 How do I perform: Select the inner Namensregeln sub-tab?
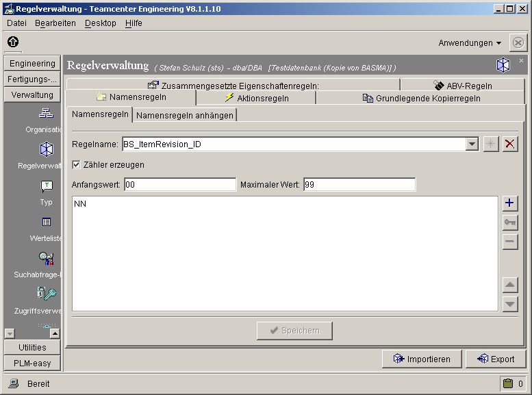100,114
